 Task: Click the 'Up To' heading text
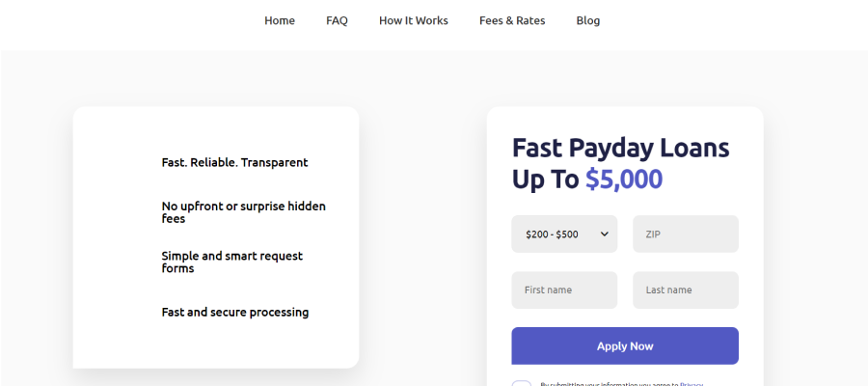coord(546,179)
